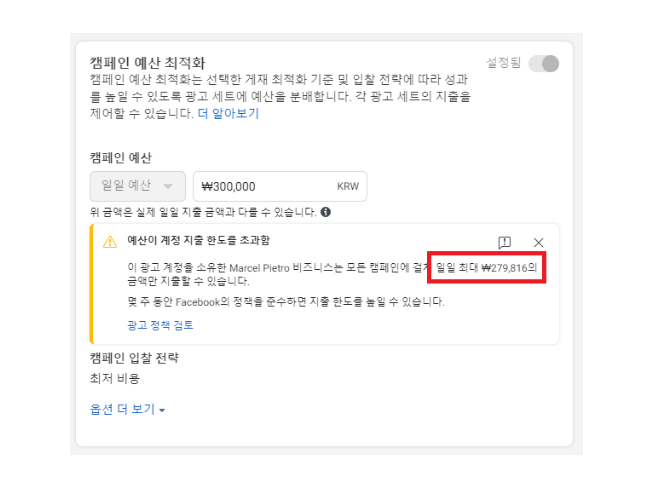Click the highlighted 일일 최대 ₩279,816 text
The height and width of the screenshot is (488, 652).
(x=489, y=268)
